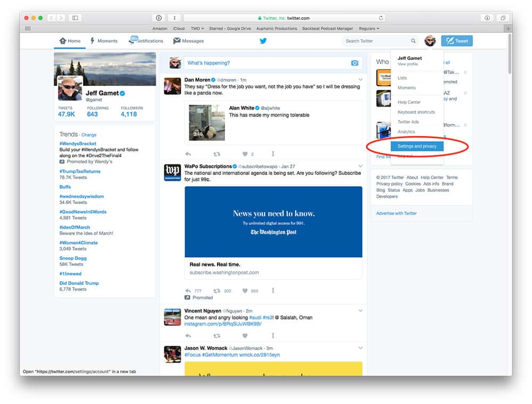Open the Snoop Dogg trend
The image size is (532, 404).
pos(73,258)
